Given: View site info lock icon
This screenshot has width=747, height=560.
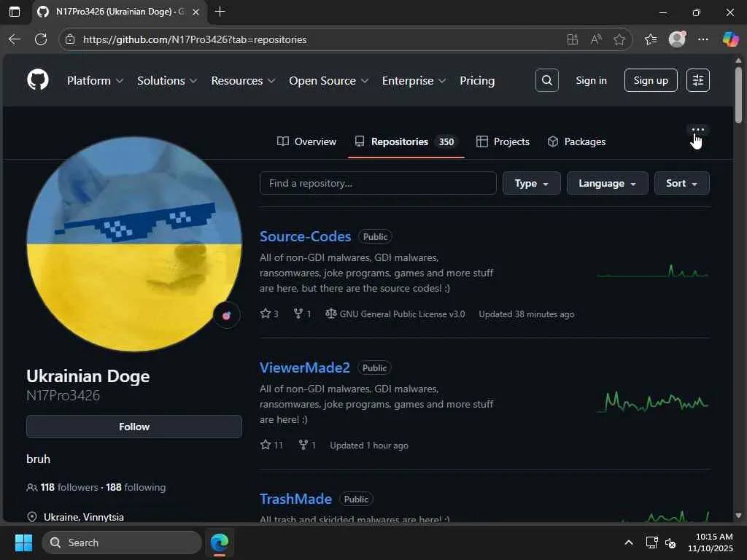Looking at the screenshot, I should tap(70, 39).
